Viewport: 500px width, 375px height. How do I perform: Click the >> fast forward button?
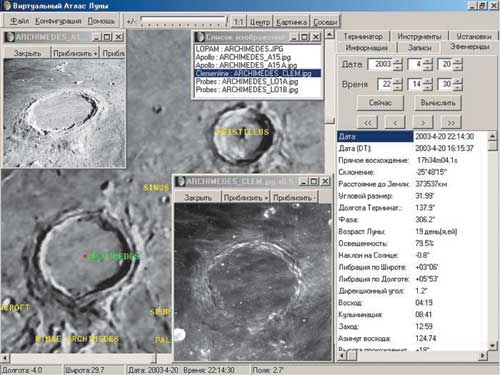click(451, 122)
